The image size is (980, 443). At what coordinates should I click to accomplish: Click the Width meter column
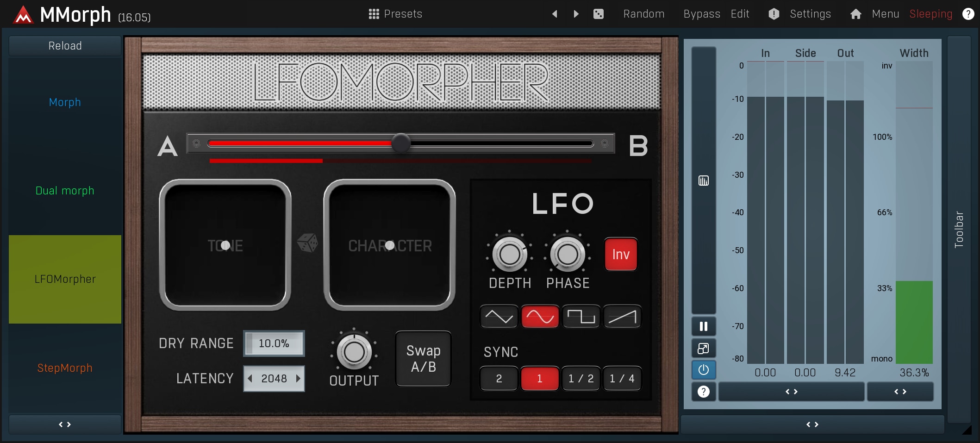tap(914, 212)
